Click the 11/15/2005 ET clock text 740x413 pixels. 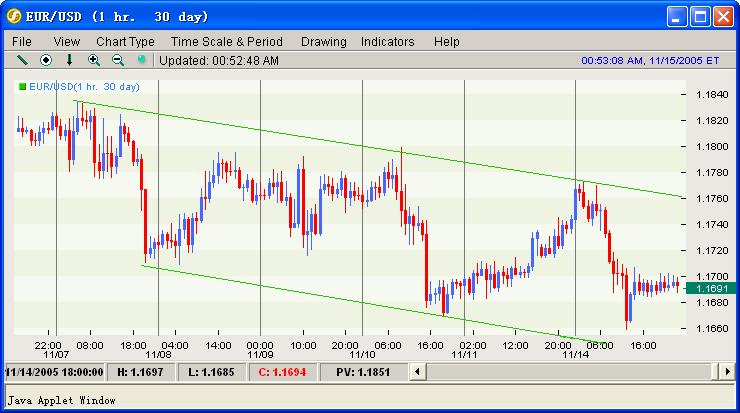point(650,60)
